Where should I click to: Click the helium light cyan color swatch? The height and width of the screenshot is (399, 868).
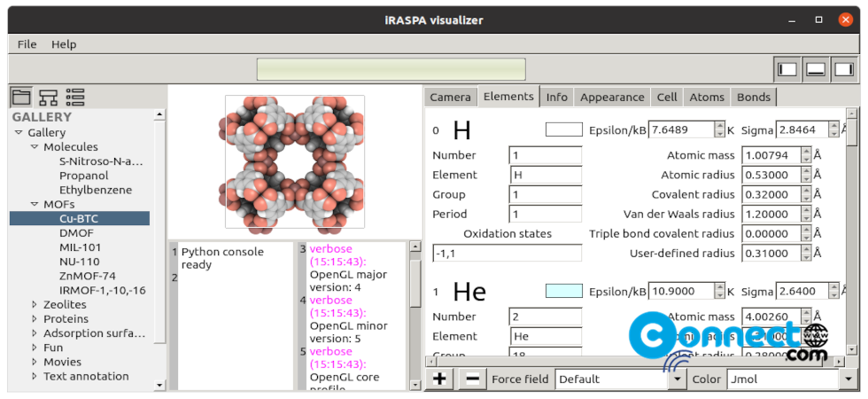click(564, 291)
